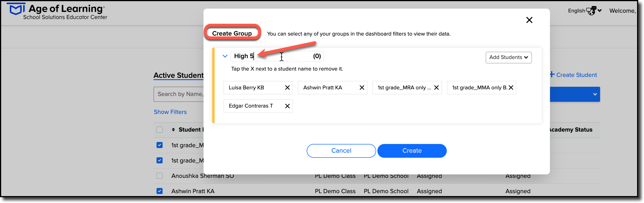Click the Show Filters link
This screenshot has height=203, width=644.
click(170, 112)
